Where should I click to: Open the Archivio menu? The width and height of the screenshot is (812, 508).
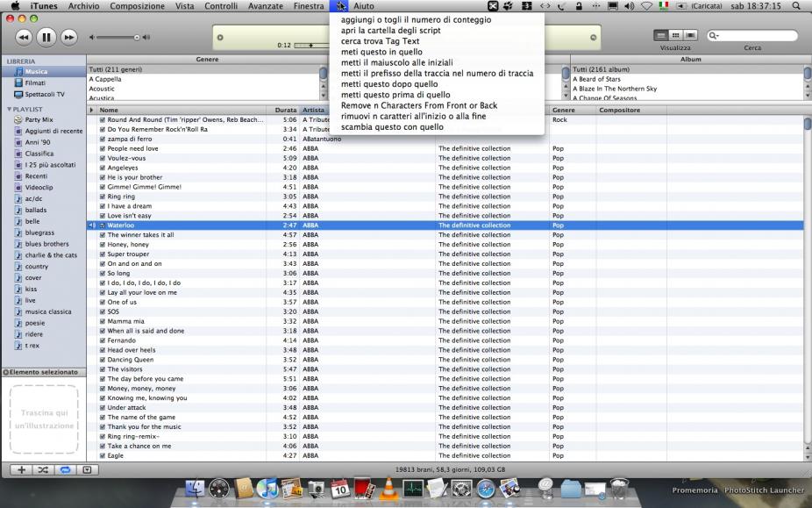pos(84,6)
